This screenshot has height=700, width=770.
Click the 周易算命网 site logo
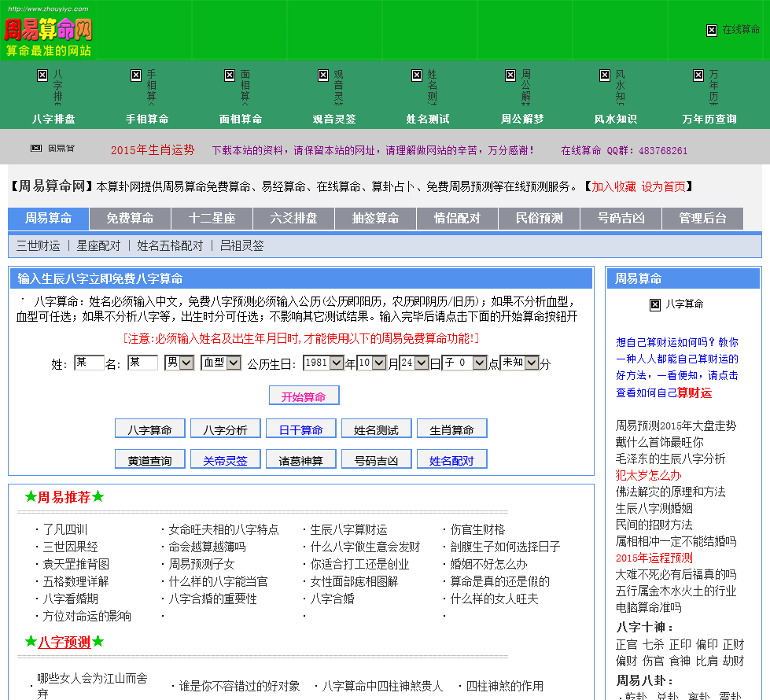(x=49, y=31)
